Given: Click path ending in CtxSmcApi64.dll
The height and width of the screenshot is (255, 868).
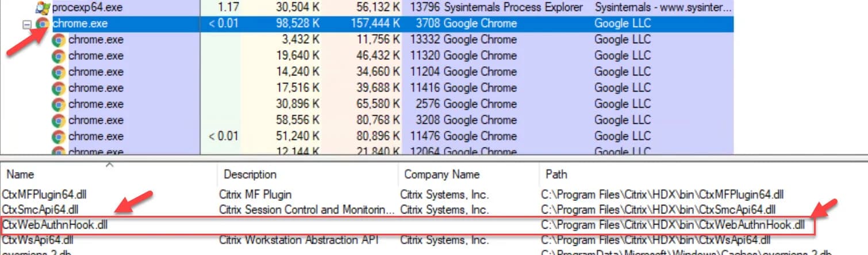Looking at the screenshot, I should coord(658,210).
